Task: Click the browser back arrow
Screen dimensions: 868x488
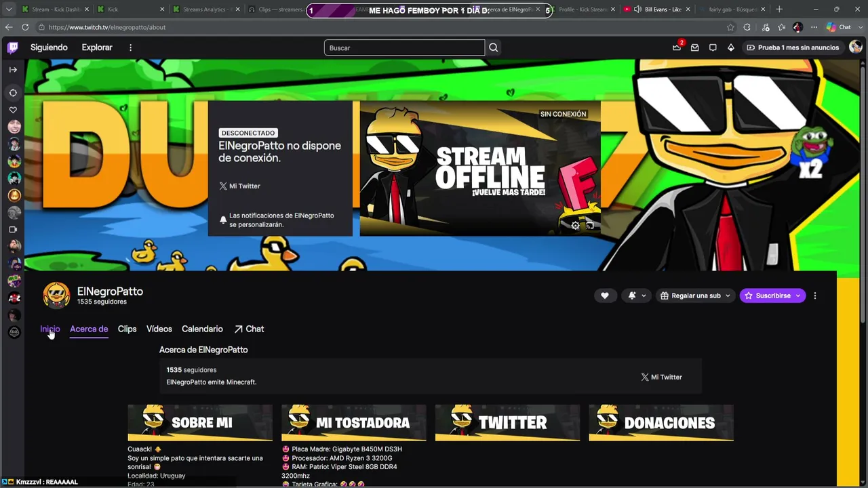Action: point(9,27)
